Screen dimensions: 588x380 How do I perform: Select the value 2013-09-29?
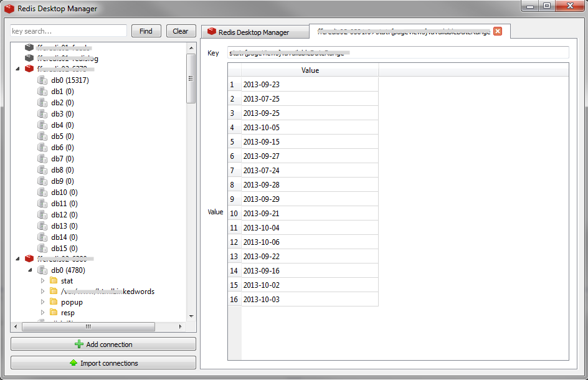pos(310,199)
